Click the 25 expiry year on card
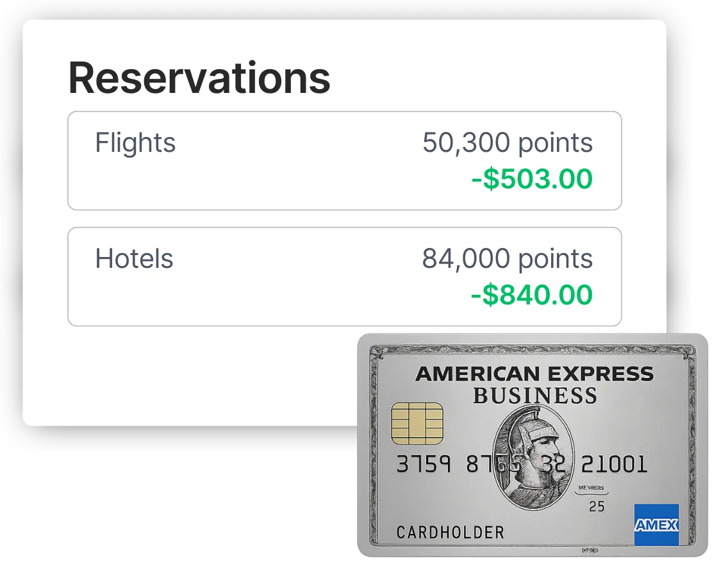 (x=597, y=506)
